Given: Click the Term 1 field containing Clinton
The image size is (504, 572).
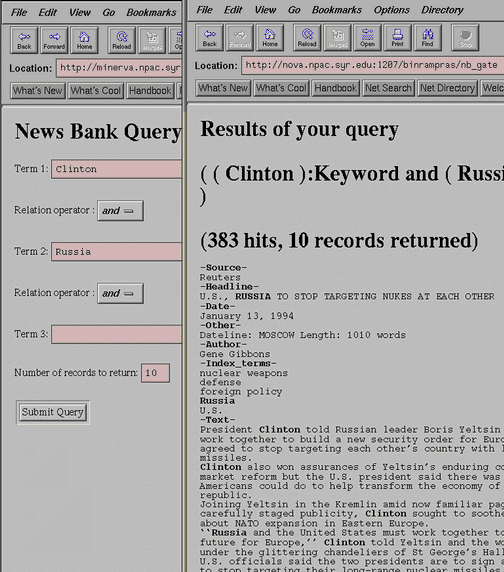Looking at the screenshot, I should (116, 169).
